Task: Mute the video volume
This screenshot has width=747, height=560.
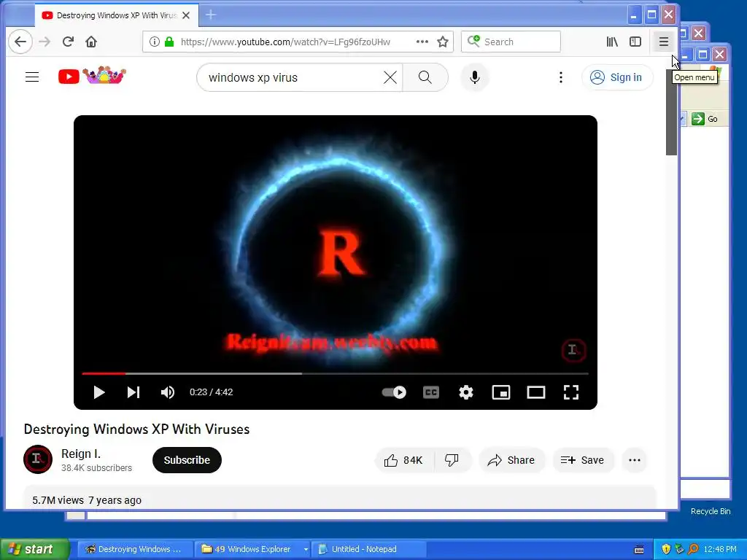Action: (168, 392)
